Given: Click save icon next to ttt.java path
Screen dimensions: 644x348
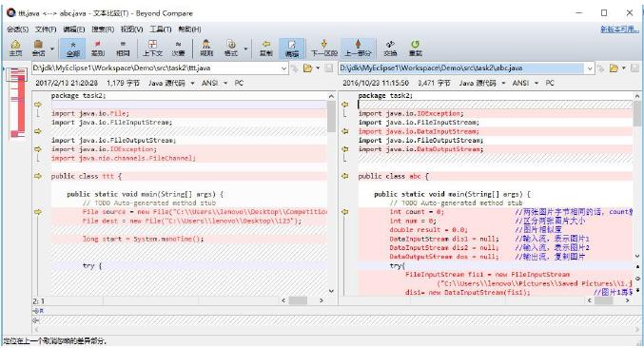Looking at the screenshot, I should (329, 68).
